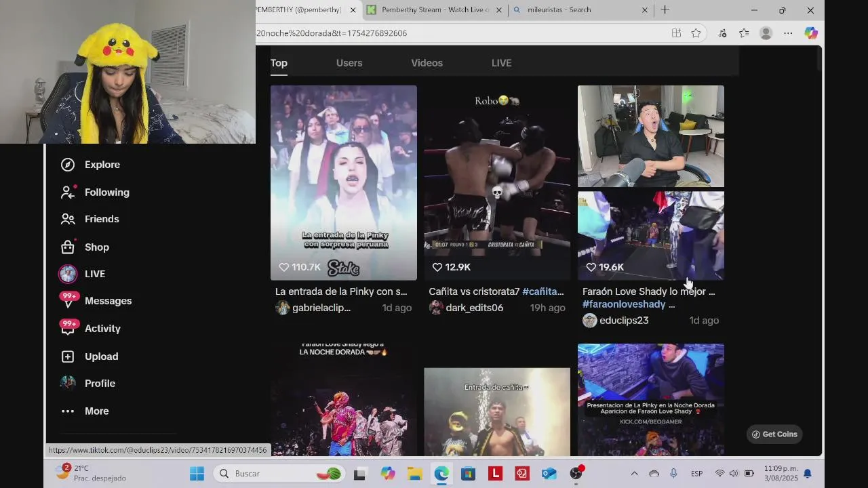Open the Favorites list icon
The height and width of the screenshot is (488, 868).
pyautogui.click(x=744, y=33)
